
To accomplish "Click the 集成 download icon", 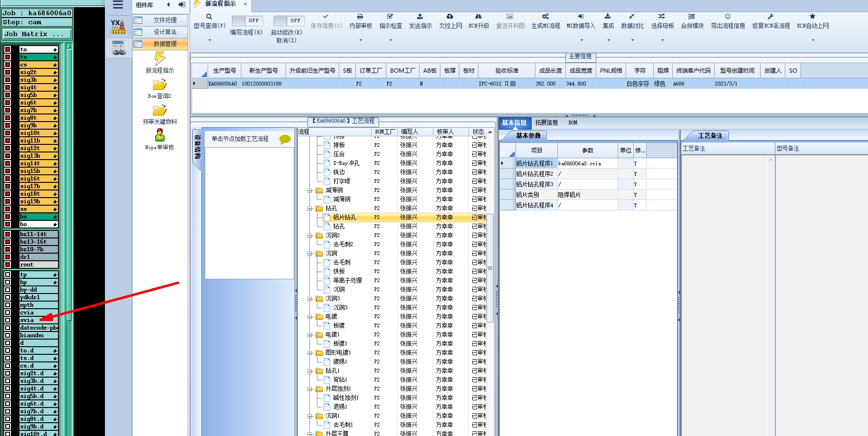I will click(608, 17).
